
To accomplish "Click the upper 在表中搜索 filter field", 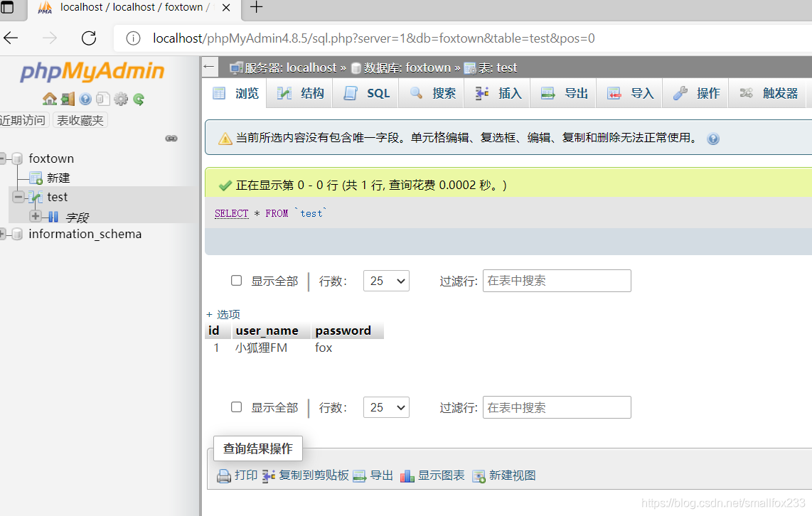I will [x=557, y=281].
